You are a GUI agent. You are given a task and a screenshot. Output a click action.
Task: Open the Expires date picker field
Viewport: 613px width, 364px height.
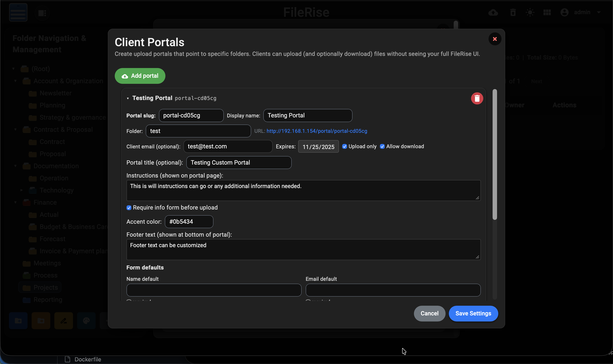[x=318, y=147]
